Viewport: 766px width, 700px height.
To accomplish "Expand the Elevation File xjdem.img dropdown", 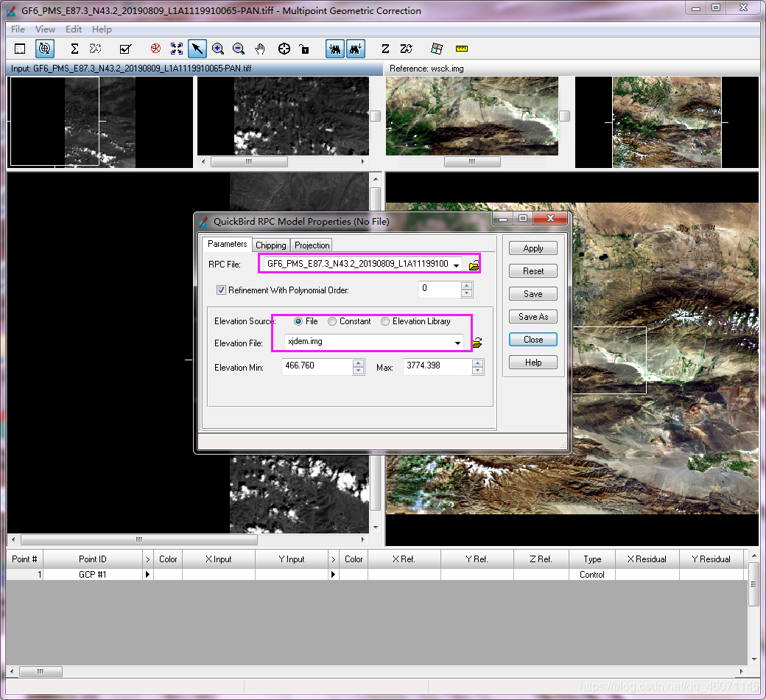I will point(457,342).
